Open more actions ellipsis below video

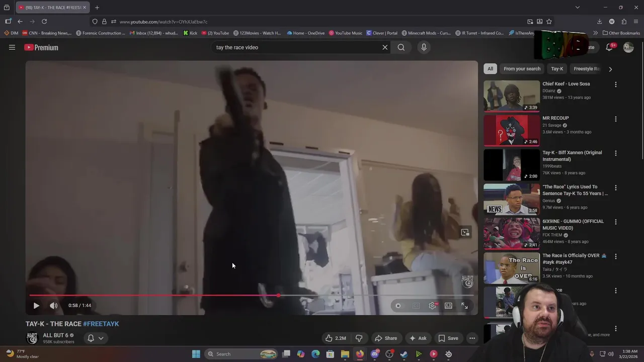click(x=472, y=338)
